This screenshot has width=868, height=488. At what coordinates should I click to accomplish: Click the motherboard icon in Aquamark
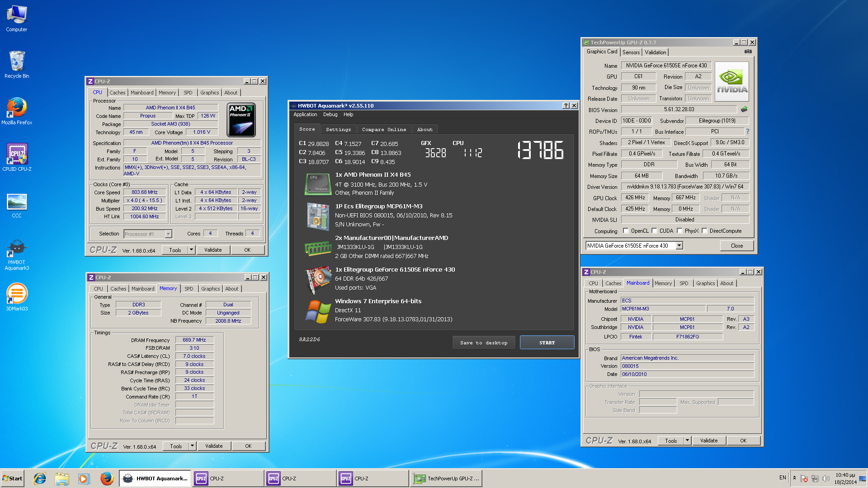(318, 216)
